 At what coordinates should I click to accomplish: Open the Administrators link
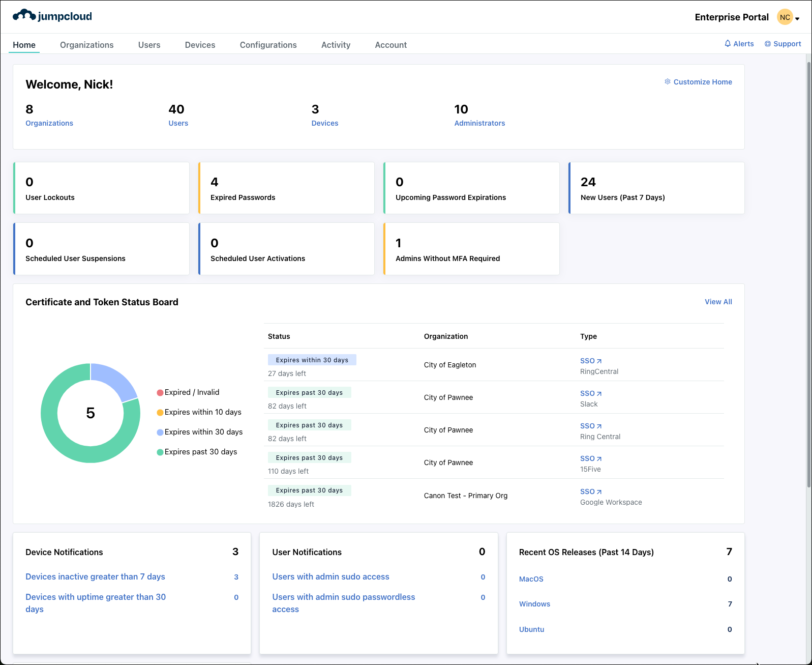coord(479,123)
